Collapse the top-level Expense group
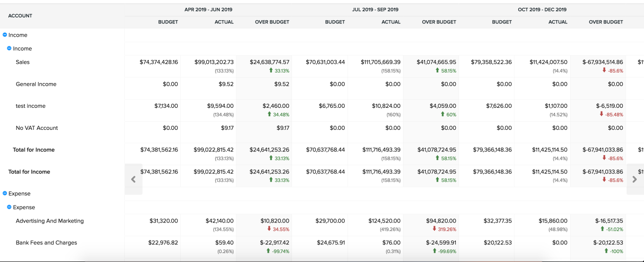The image size is (644, 262). (x=5, y=194)
